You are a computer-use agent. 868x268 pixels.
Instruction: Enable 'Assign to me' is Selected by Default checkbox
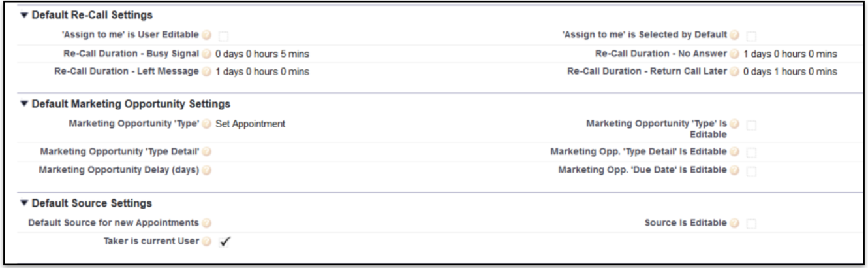751,35
